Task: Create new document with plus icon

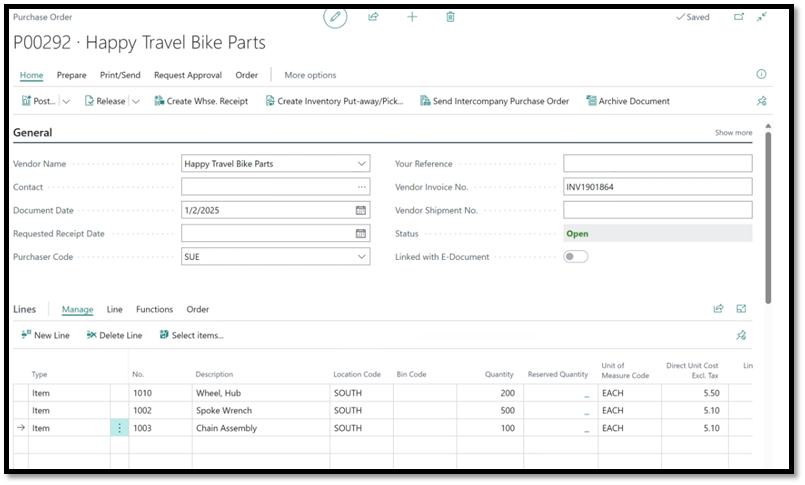Action: click(x=412, y=17)
